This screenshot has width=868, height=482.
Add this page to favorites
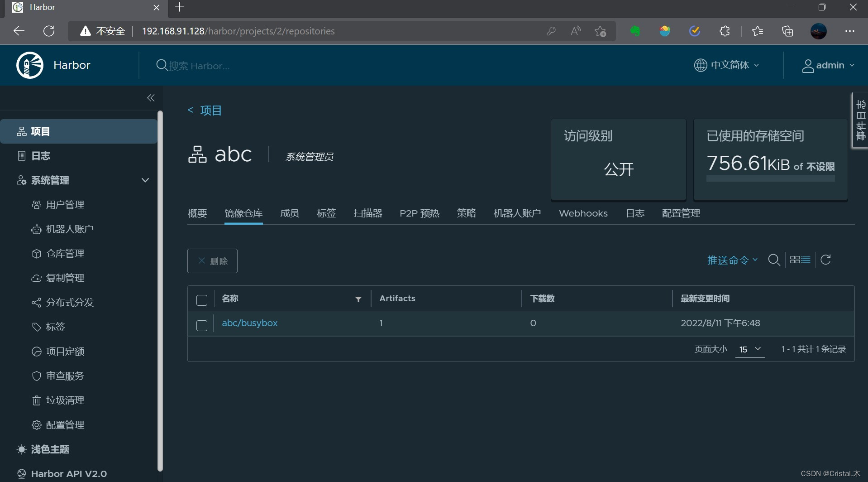pos(601,31)
